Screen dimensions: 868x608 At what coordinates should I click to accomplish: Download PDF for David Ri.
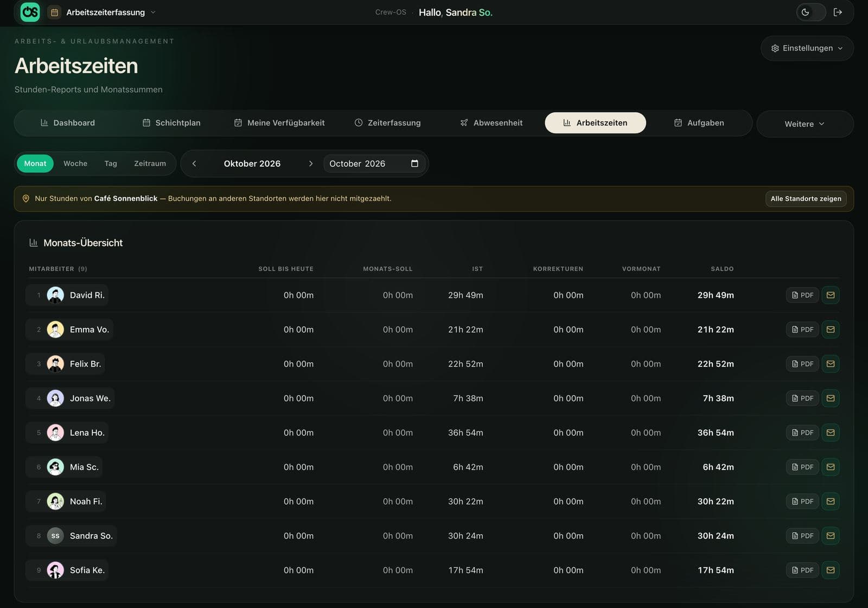pos(802,295)
